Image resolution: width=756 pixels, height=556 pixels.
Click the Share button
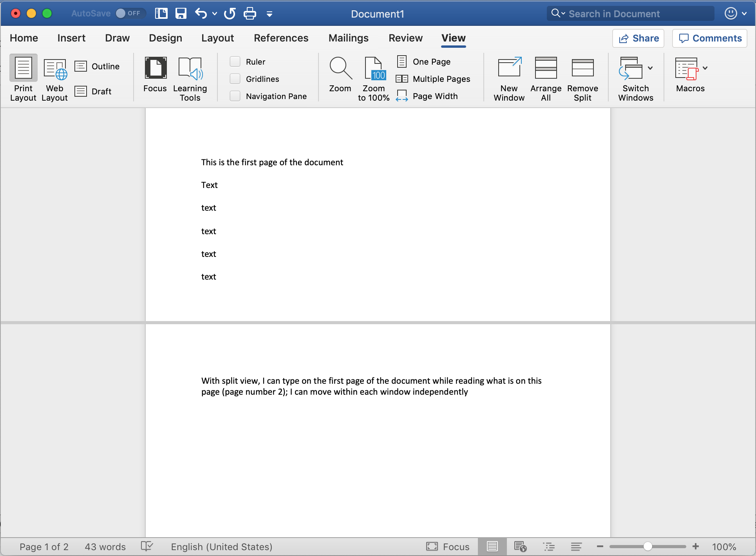638,38
